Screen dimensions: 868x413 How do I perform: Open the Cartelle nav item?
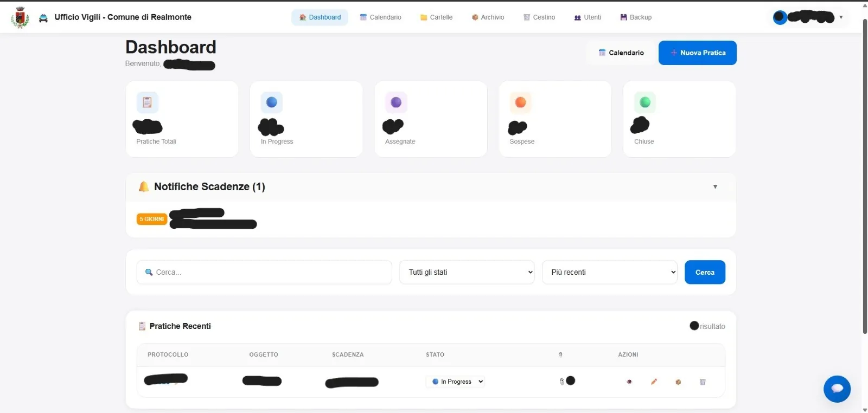coord(436,17)
